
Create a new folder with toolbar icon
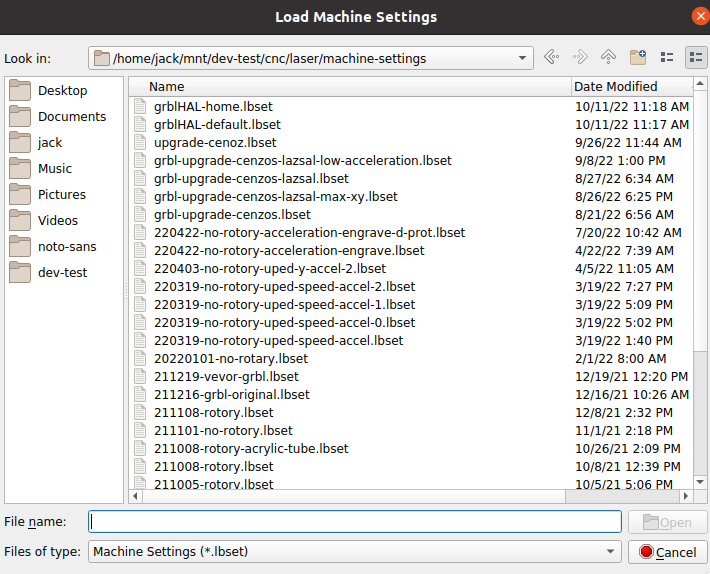coord(637,58)
